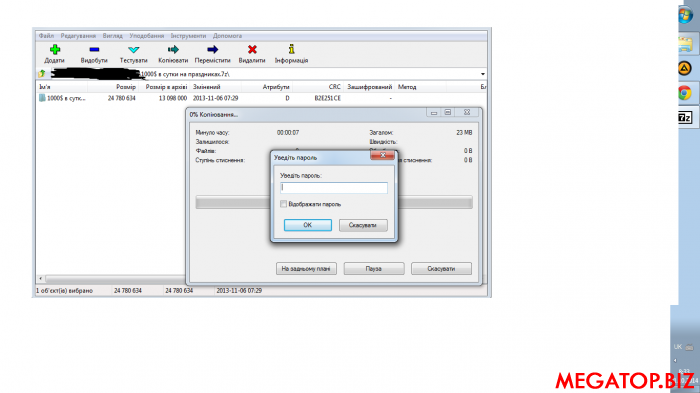Screen dimensions: 700x393
Task: Confirm the password with the OK button
Action: [308, 225]
